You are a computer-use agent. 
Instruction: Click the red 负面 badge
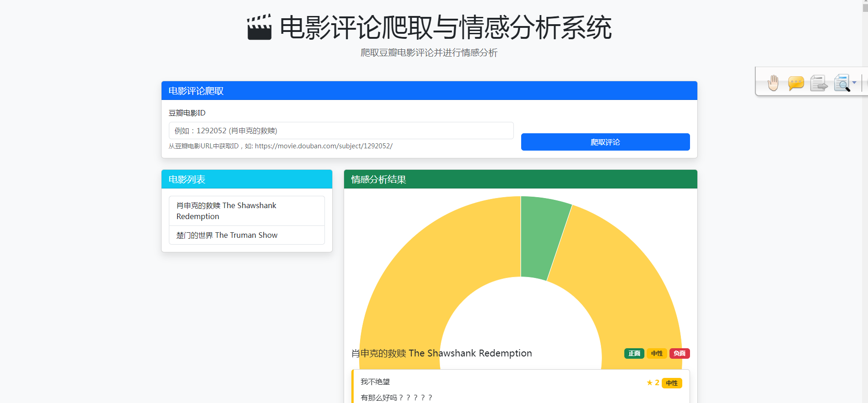(680, 353)
